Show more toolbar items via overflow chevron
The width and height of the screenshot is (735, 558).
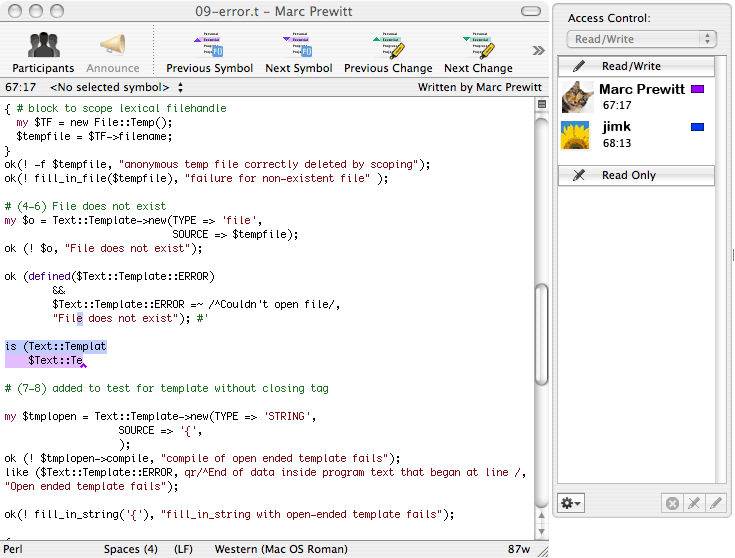click(538, 51)
